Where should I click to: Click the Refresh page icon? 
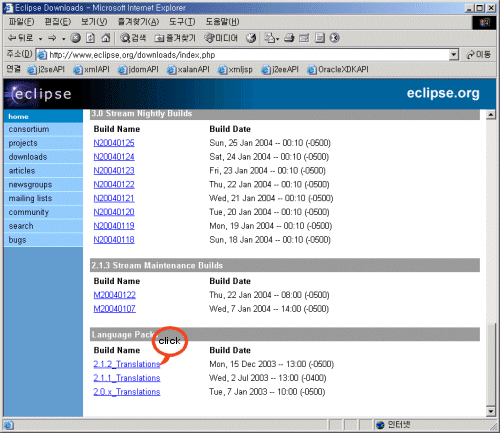click(91, 38)
